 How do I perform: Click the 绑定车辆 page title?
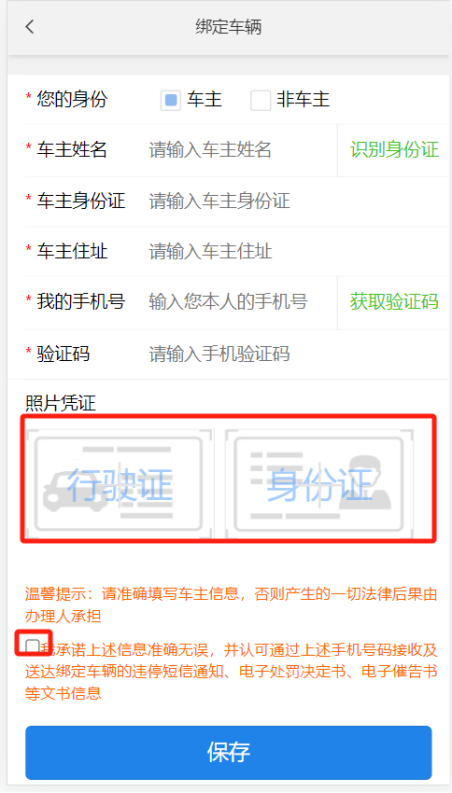coord(229,27)
